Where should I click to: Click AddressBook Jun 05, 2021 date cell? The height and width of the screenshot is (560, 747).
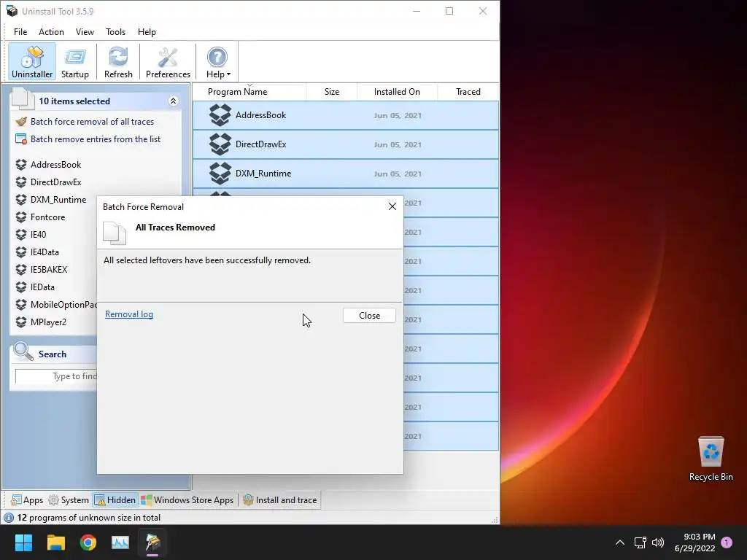click(398, 116)
